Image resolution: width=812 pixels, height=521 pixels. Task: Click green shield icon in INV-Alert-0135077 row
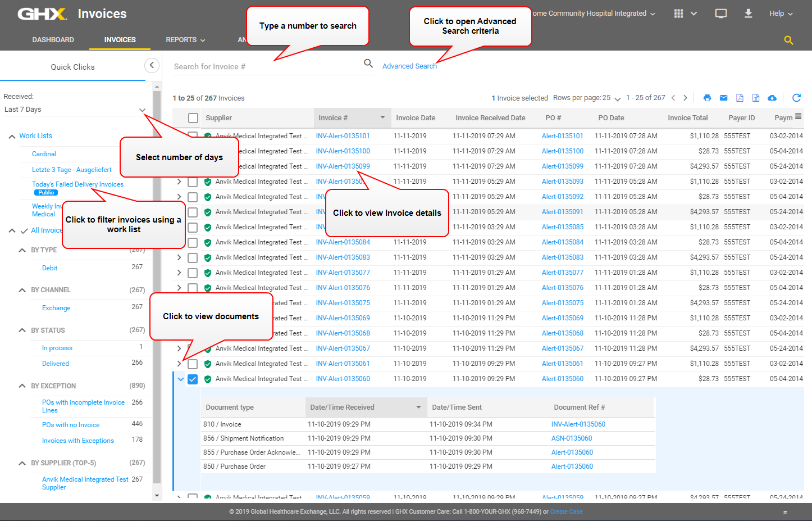tap(208, 273)
